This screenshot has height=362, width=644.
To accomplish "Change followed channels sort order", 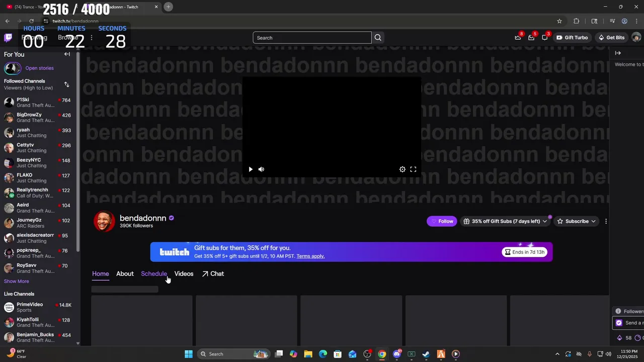I will 67,84.
